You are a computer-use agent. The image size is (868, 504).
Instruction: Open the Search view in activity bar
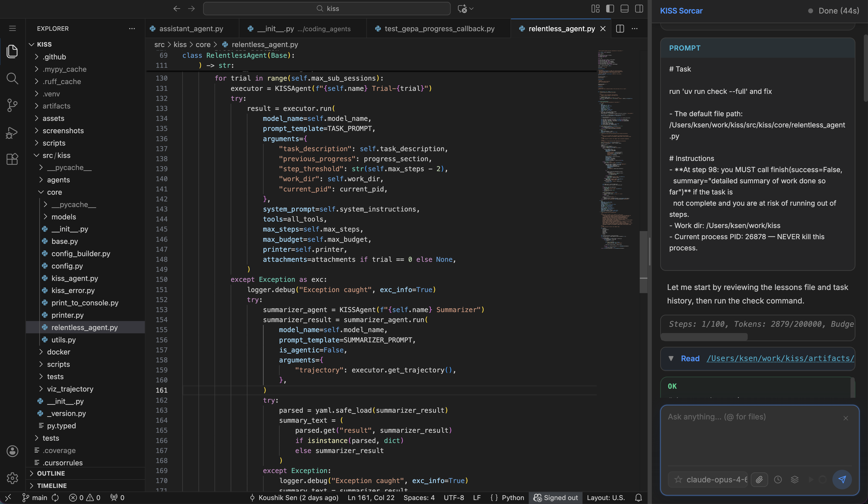click(12, 78)
